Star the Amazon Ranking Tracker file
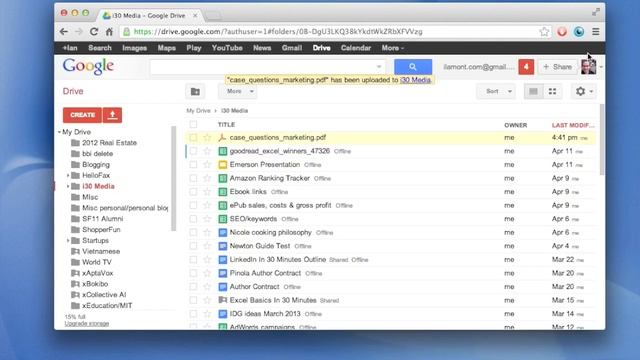640x360 pixels. [x=207, y=178]
